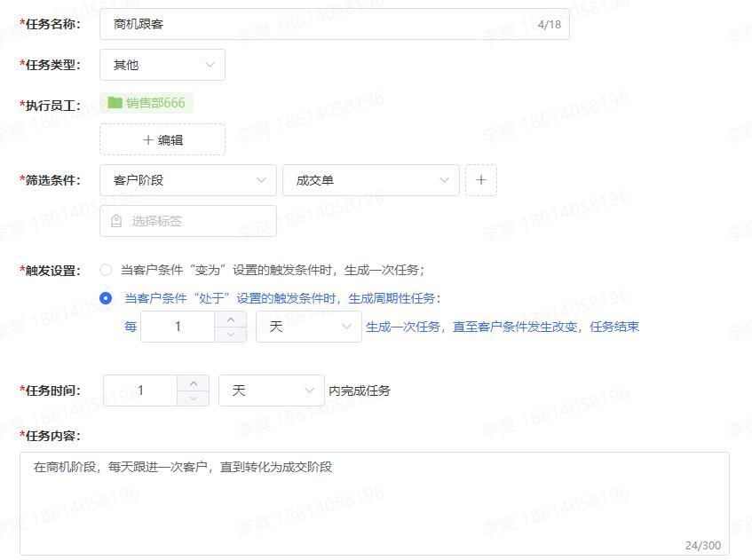The width and height of the screenshot is (752, 560).
Task: Select the "处于" periodic trigger radio
Action: 106,298
